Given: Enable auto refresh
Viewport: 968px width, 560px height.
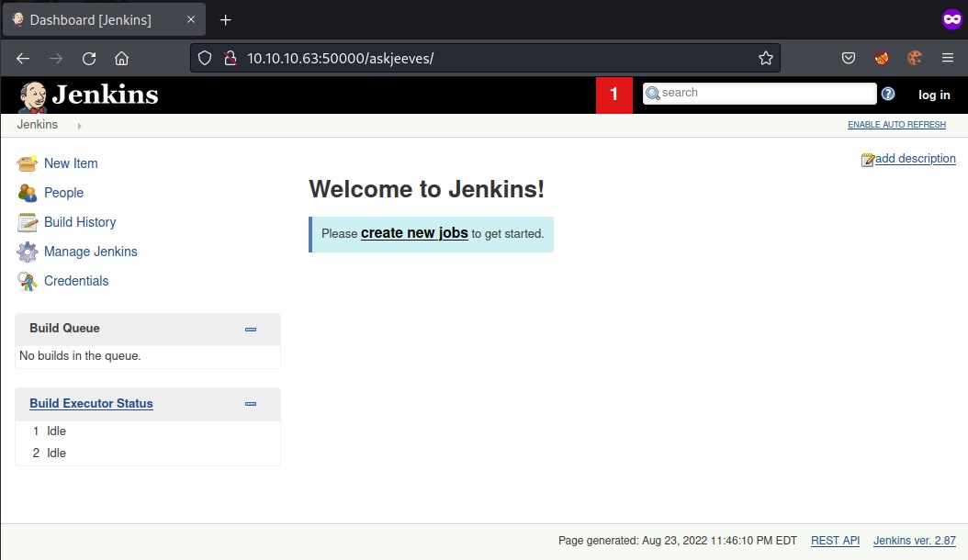Looking at the screenshot, I should (895, 125).
